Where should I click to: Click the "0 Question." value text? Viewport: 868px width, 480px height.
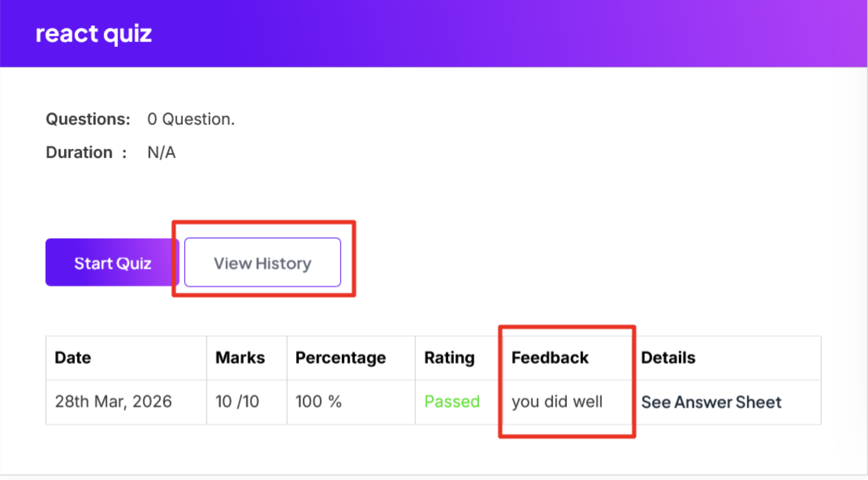coord(191,119)
